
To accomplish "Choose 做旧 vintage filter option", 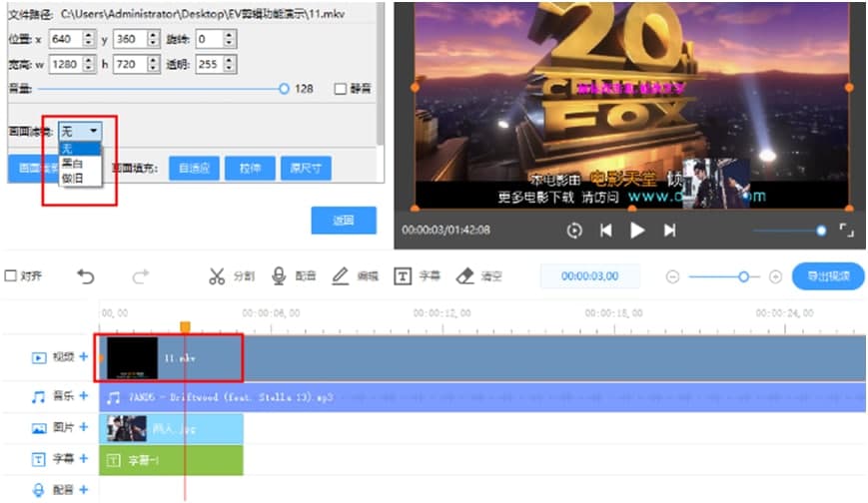I will [80, 178].
